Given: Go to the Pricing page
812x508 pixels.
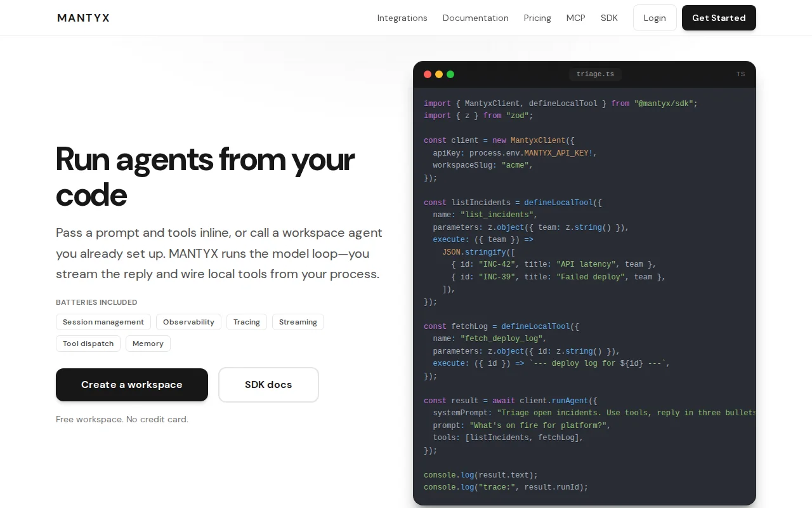Looking at the screenshot, I should pos(537,18).
